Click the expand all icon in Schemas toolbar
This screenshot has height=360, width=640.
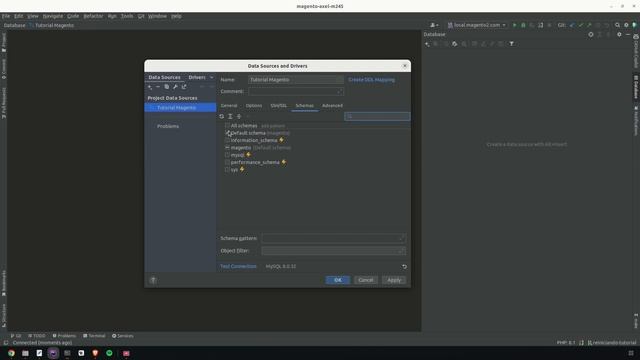coord(230,116)
